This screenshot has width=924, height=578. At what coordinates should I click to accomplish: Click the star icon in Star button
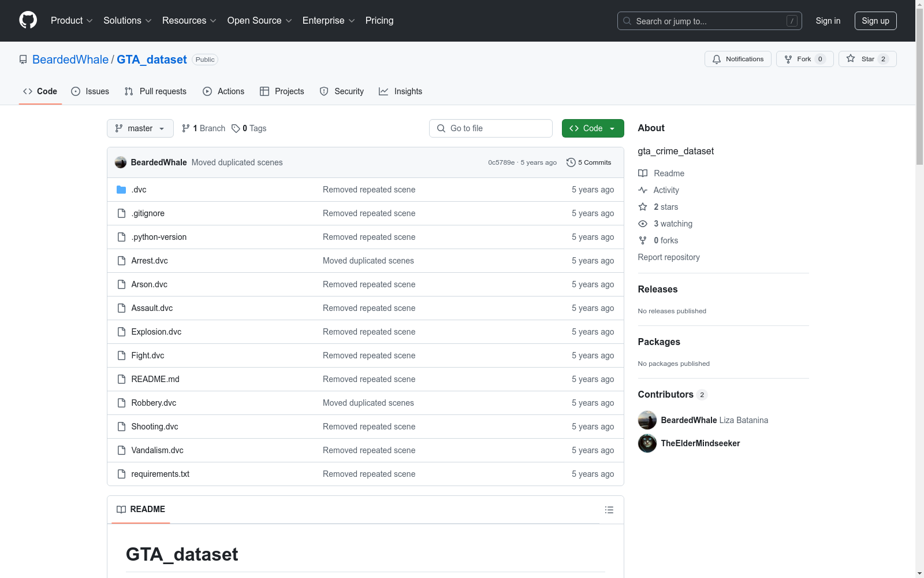(851, 59)
